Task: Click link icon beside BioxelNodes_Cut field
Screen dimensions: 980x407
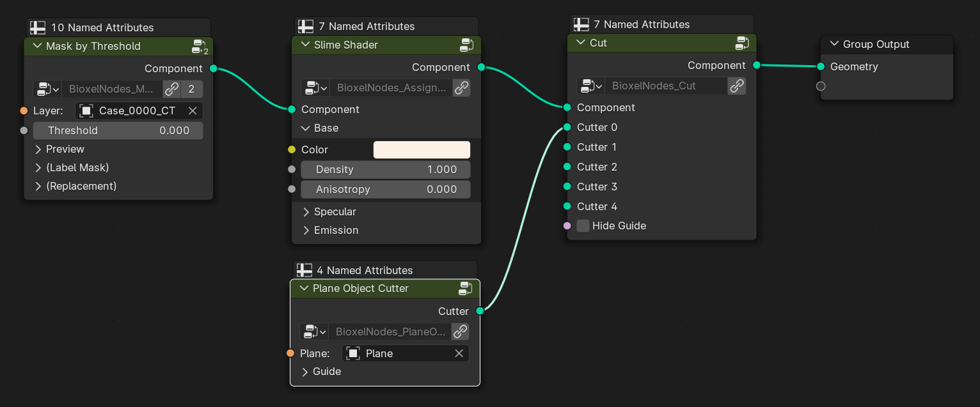Action: [737, 86]
